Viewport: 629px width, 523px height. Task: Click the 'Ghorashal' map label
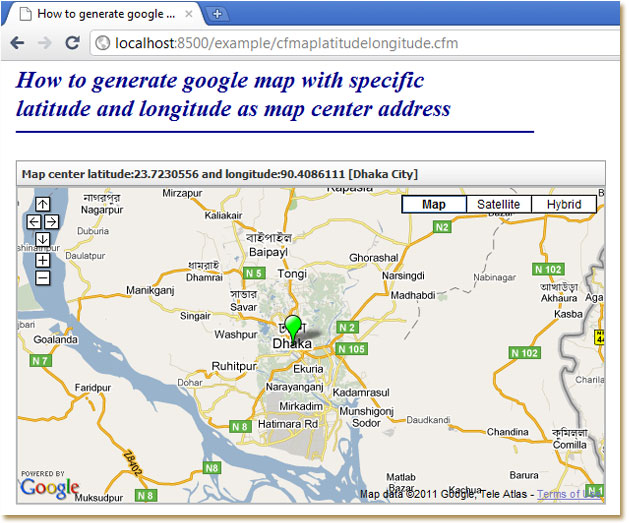(x=373, y=257)
